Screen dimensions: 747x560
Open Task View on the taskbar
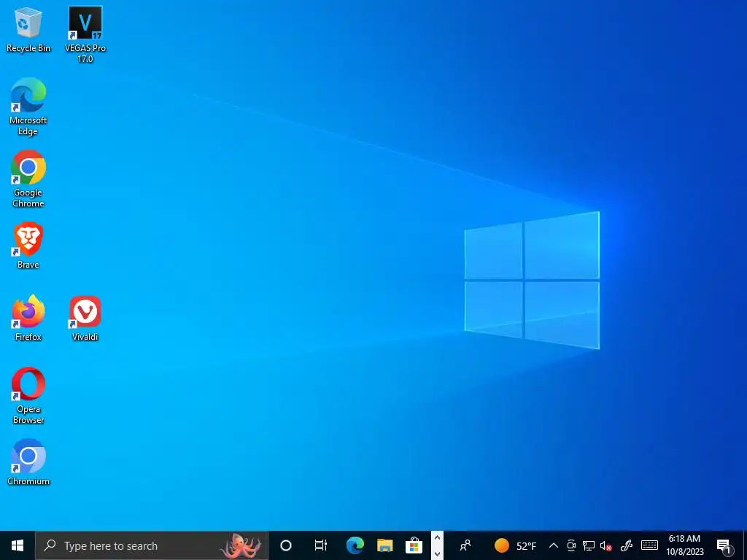[x=321, y=545]
